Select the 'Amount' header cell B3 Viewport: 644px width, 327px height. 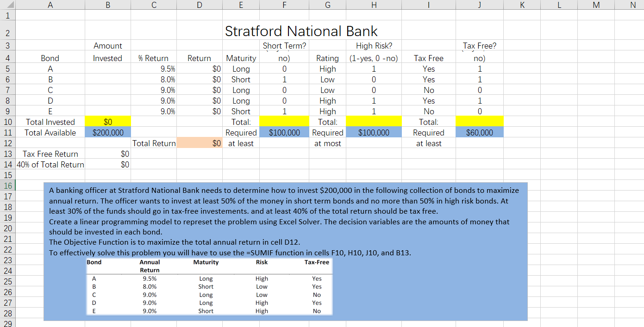coord(108,46)
